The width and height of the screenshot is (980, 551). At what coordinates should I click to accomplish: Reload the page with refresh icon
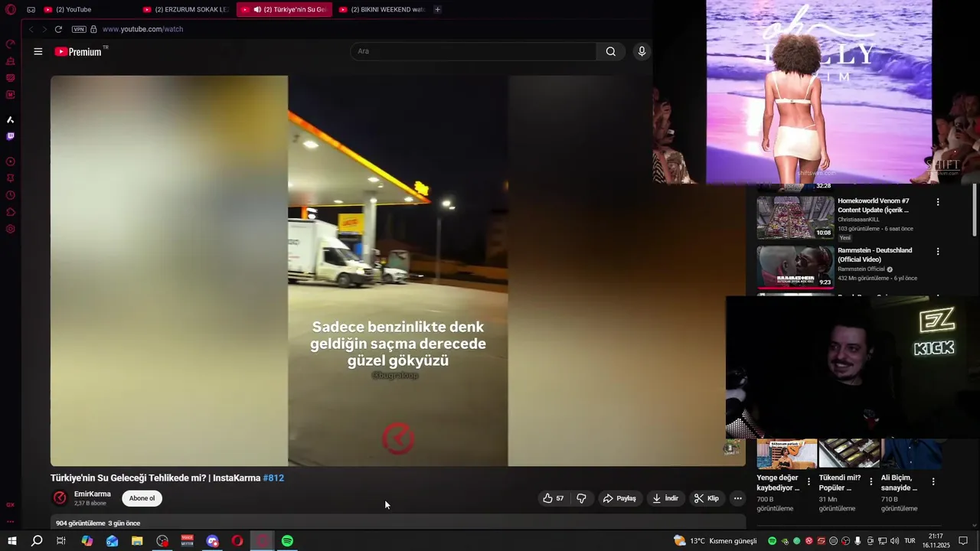58,29
